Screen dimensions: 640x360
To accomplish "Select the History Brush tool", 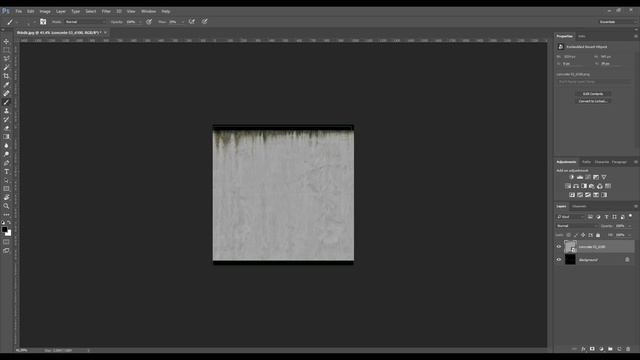I will (6, 120).
